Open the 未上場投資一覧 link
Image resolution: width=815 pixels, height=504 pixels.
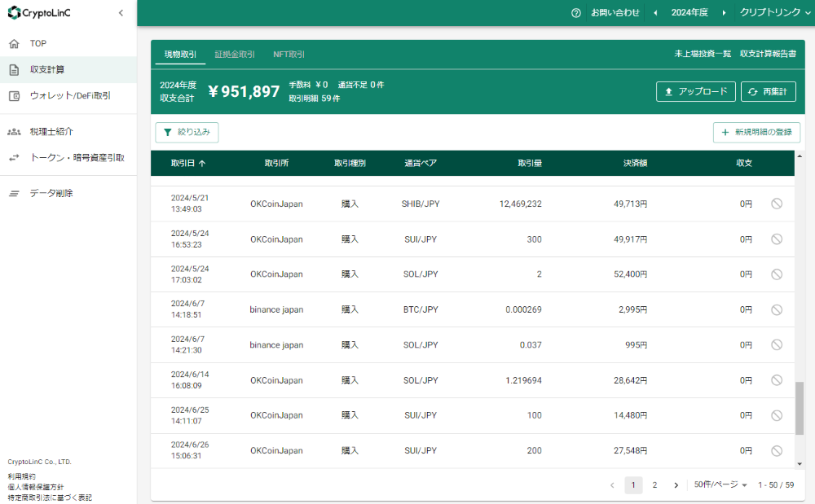703,54
